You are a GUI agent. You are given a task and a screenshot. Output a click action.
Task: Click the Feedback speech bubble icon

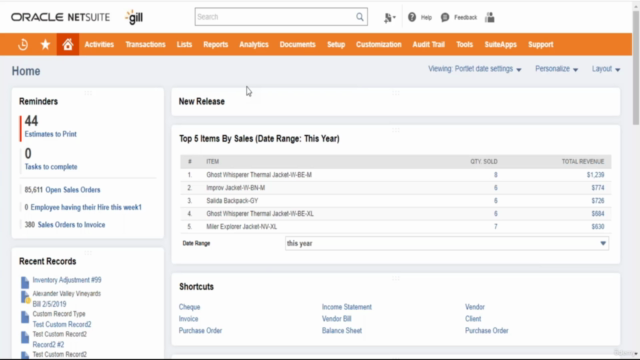click(x=445, y=17)
